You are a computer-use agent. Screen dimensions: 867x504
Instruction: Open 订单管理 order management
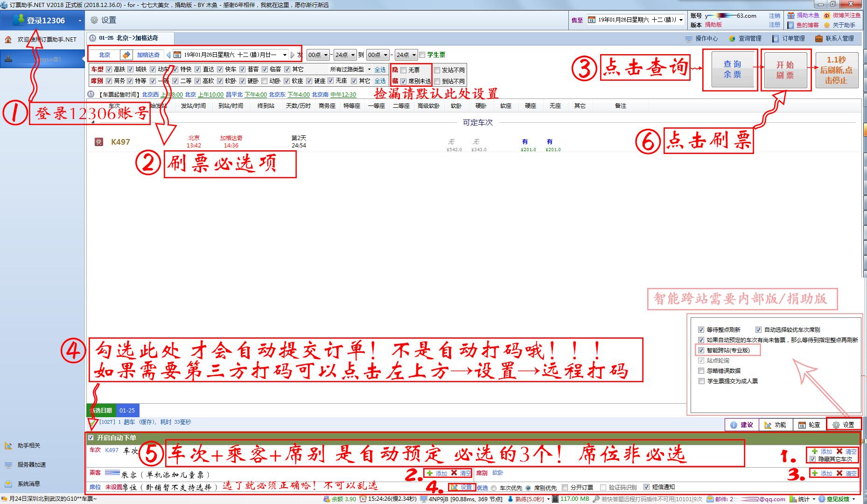(788, 38)
